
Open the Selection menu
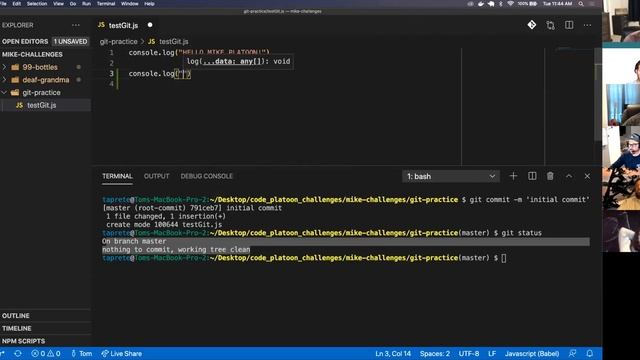tap(37, 4)
